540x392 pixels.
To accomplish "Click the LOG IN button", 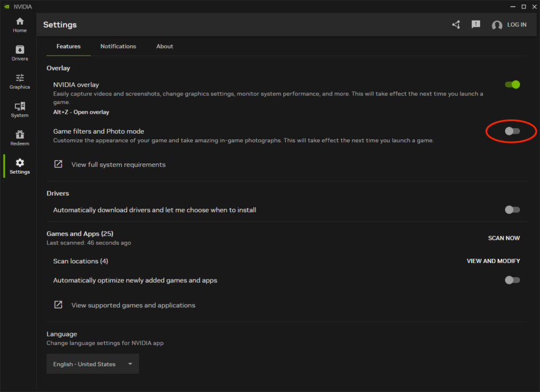I will 517,25.
